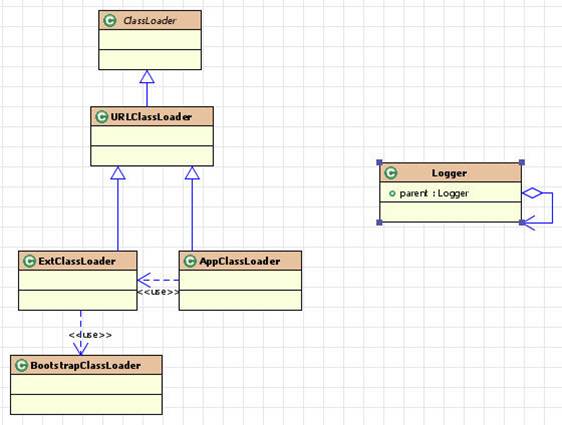Click the BootstrapClassLoader class icon
This screenshot has width=562, height=425.
pyautogui.click(x=22, y=366)
